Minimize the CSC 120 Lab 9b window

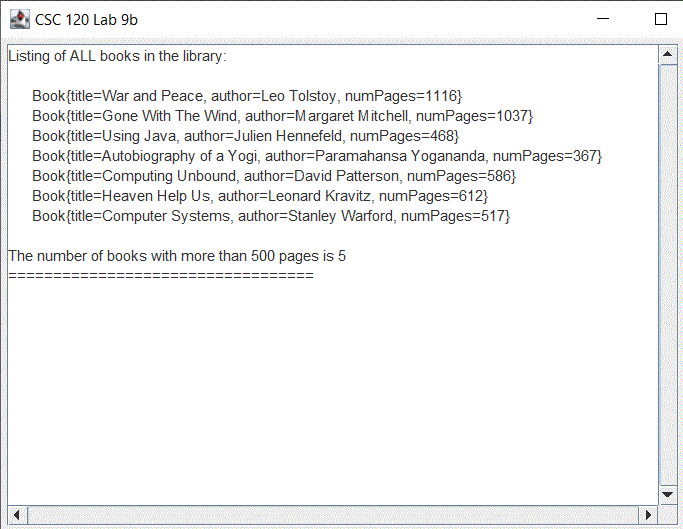coord(603,19)
